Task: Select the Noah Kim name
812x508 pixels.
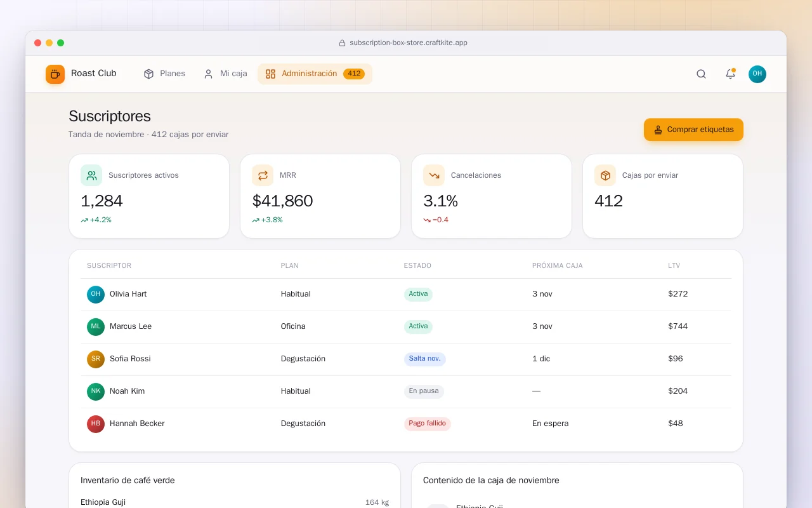Action: click(x=127, y=391)
